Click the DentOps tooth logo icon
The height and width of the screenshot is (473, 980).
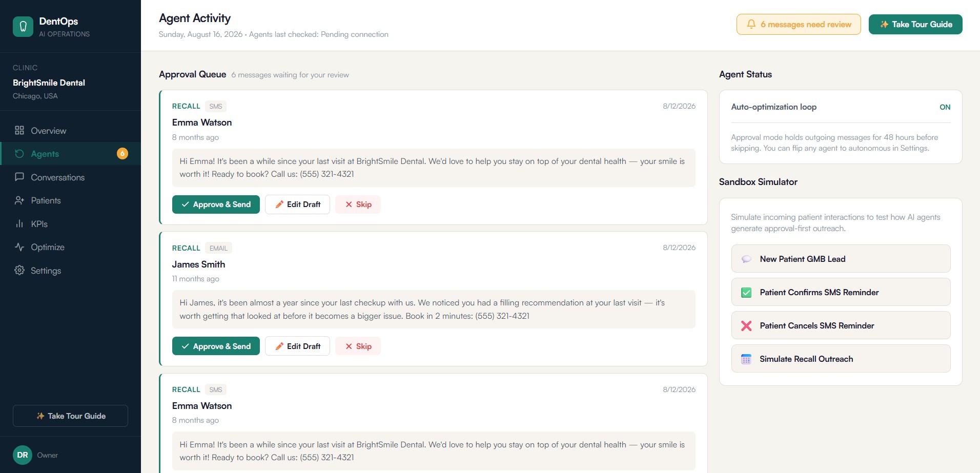pos(23,27)
